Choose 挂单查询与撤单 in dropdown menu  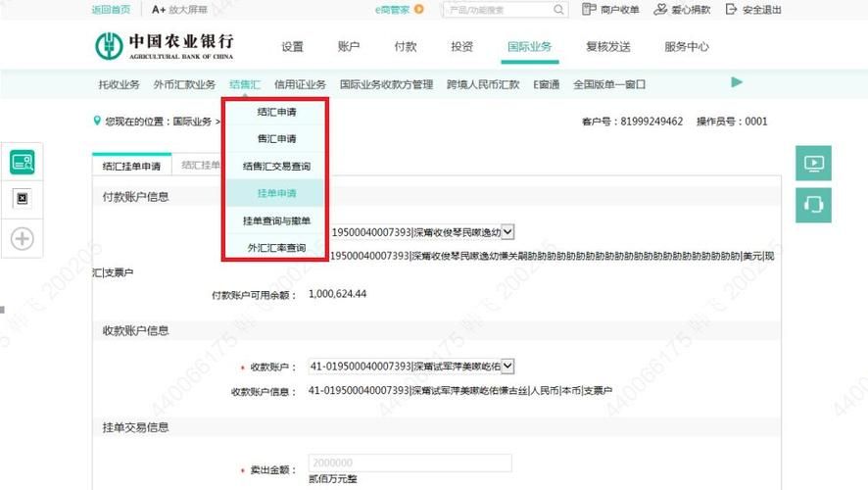[275, 220]
